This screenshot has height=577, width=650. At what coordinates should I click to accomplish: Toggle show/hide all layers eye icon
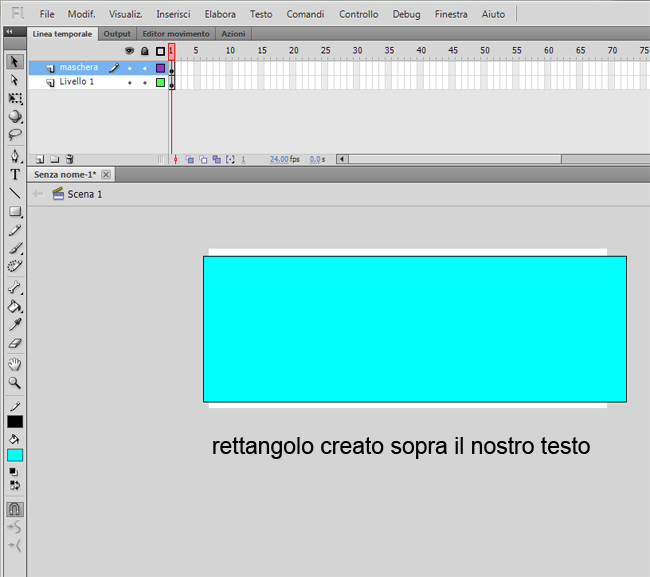coord(129,51)
